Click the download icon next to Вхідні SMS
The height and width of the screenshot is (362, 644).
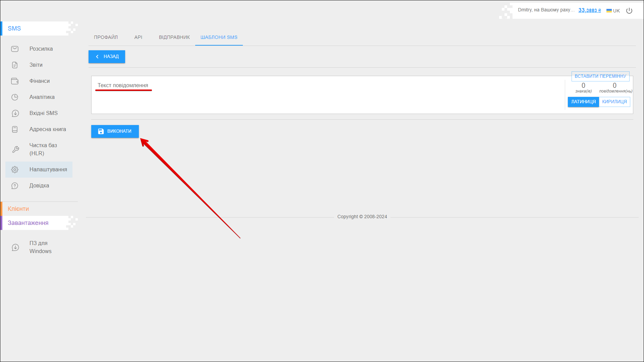pos(15,113)
